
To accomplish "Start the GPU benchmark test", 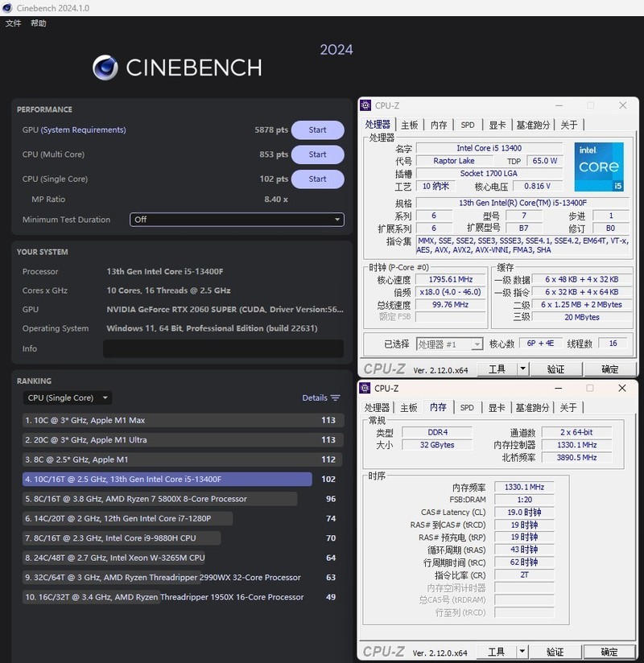I will [x=317, y=130].
